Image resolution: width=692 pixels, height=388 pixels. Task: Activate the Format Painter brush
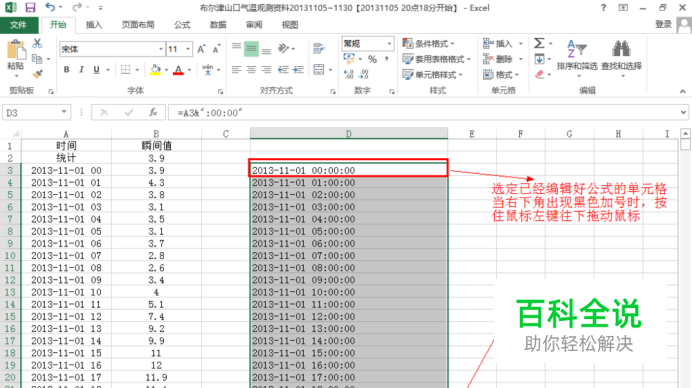click(37, 74)
